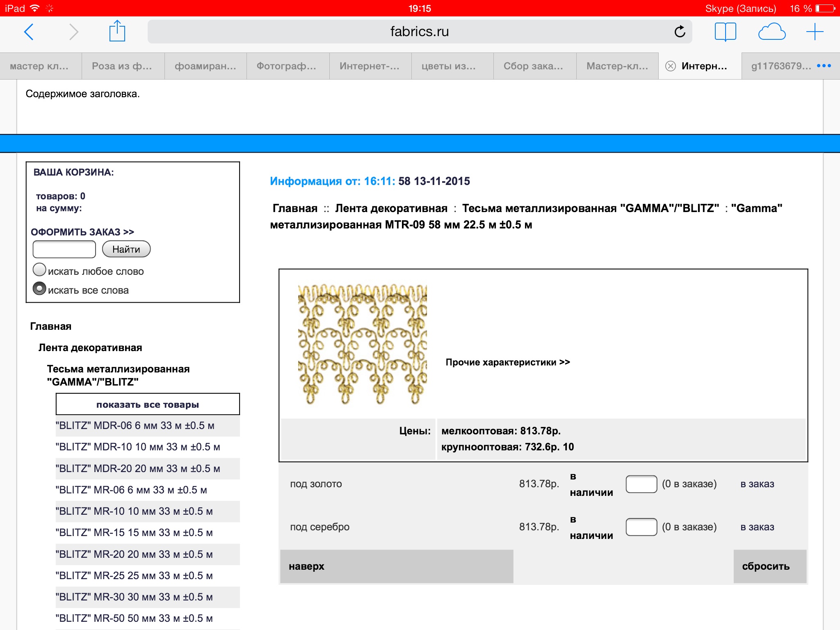Expand 'Прочие характеристики >>' details
The height and width of the screenshot is (630, 840).
[x=508, y=362]
